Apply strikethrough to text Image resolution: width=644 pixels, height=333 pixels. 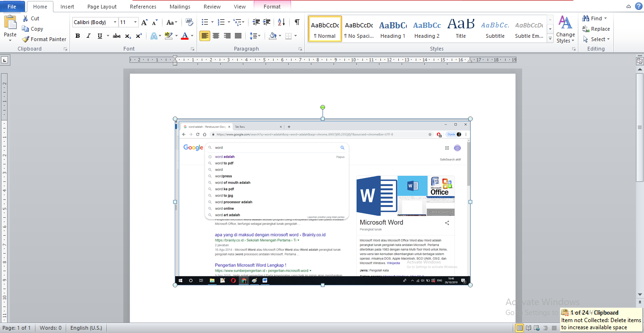tap(116, 36)
